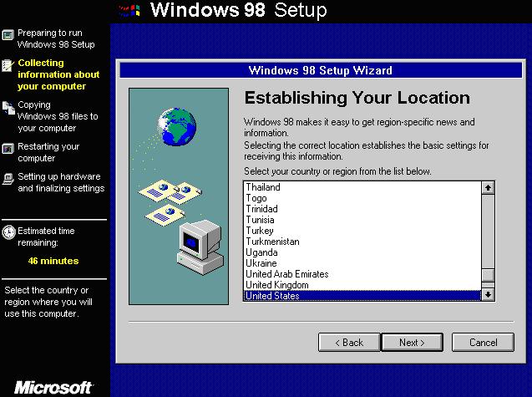The width and height of the screenshot is (532, 397).
Task: Click the scrollbar down arrow in country list
Action: tap(488, 294)
